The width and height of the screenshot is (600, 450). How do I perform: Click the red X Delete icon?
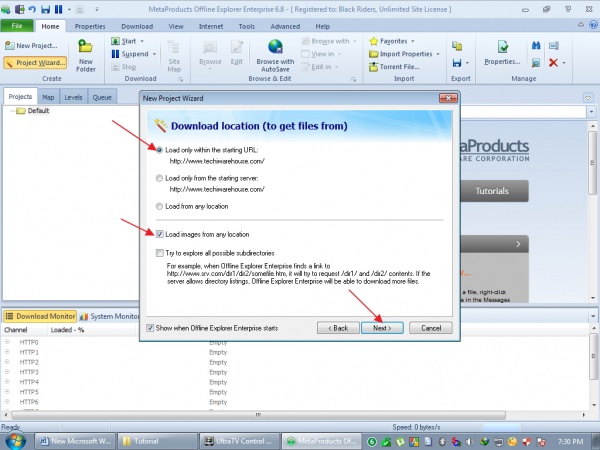click(553, 62)
